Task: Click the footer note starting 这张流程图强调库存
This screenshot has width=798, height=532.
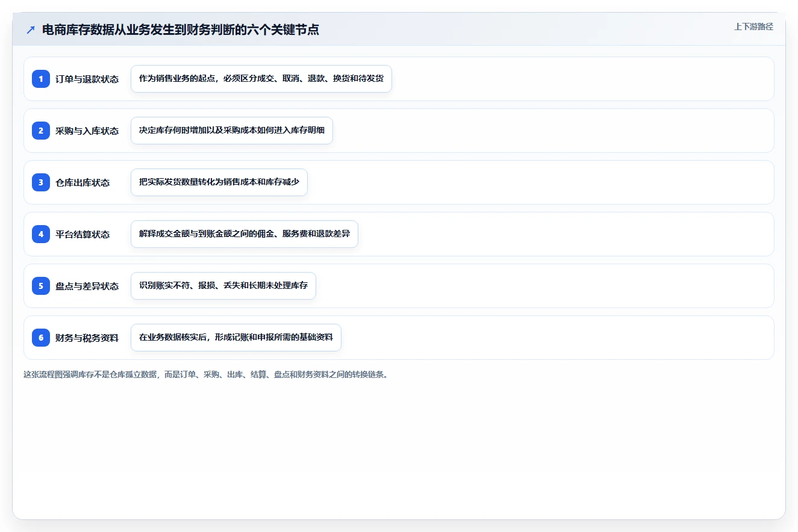Action: click(x=205, y=374)
